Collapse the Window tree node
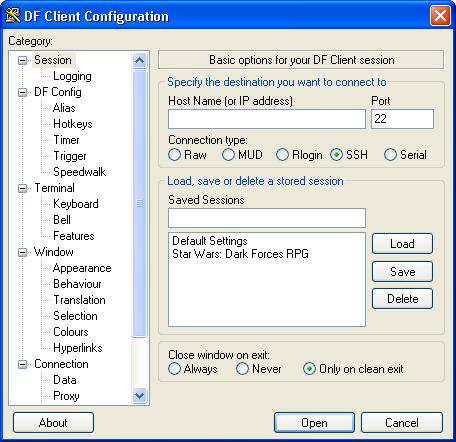456x442 pixels. click(x=22, y=252)
